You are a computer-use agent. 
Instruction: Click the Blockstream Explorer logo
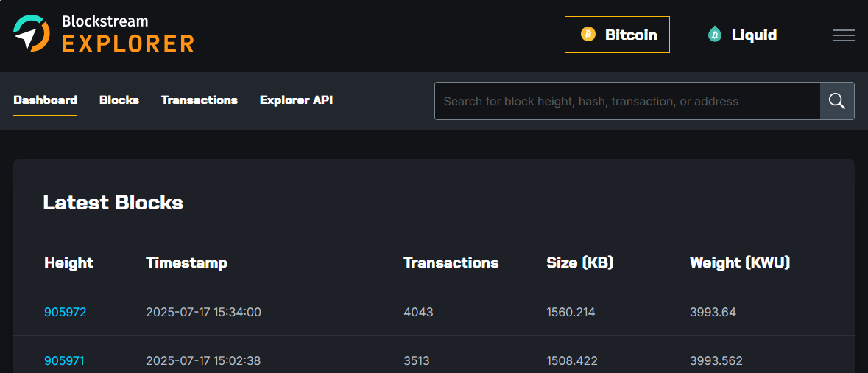pyautogui.click(x=104, y=33)
